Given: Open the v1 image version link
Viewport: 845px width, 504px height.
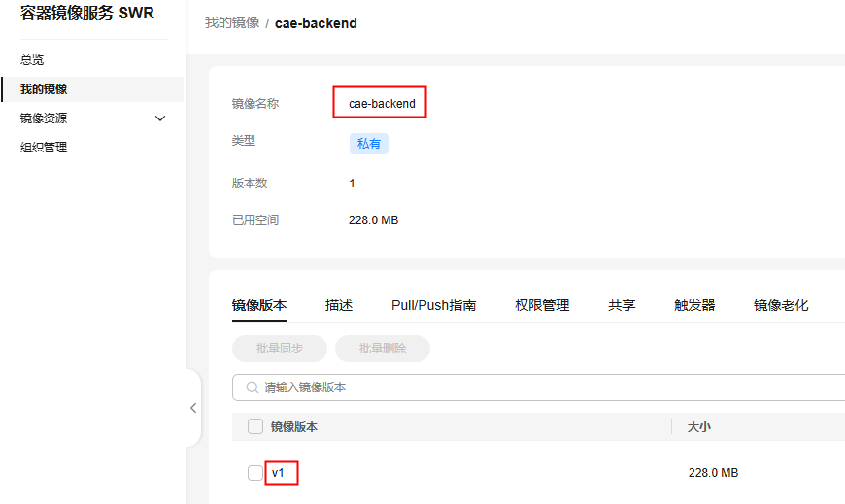Looking at the screenshot, I should point(278,473).
